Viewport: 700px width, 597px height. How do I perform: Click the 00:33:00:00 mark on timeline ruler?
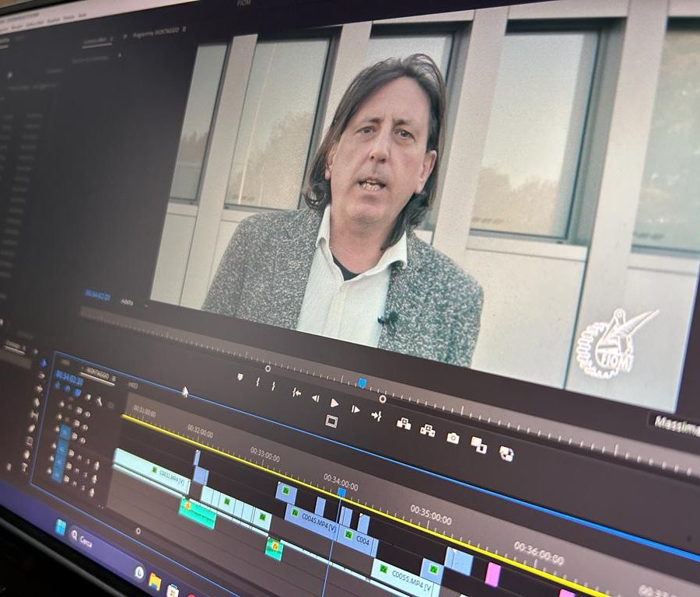point(264,455)
